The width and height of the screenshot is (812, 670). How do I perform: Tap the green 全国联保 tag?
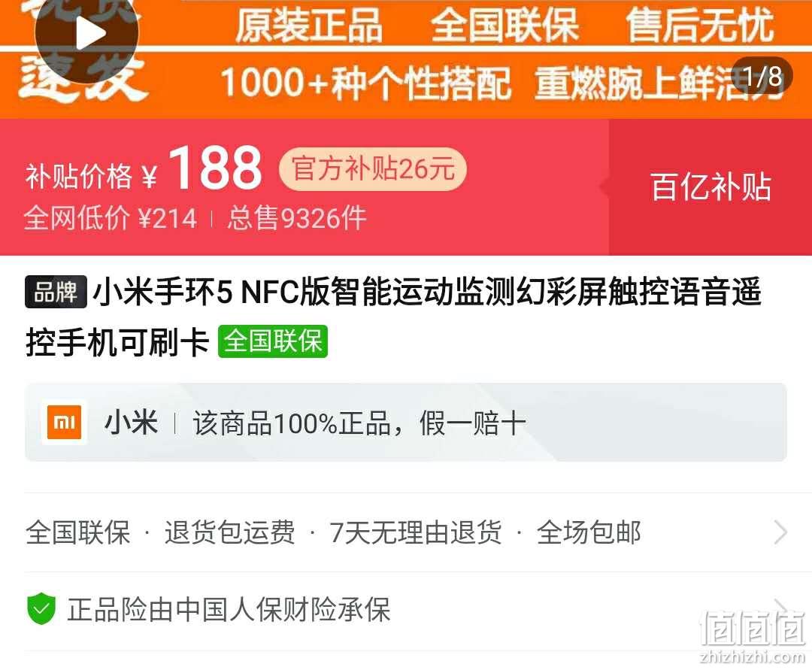(272, 341)
